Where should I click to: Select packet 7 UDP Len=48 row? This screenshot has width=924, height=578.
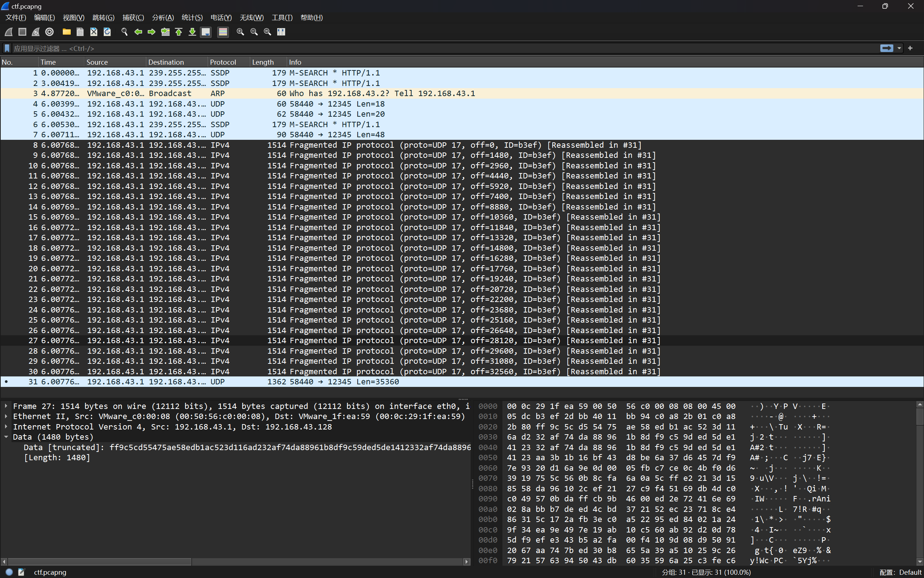[x=462, y=135]
